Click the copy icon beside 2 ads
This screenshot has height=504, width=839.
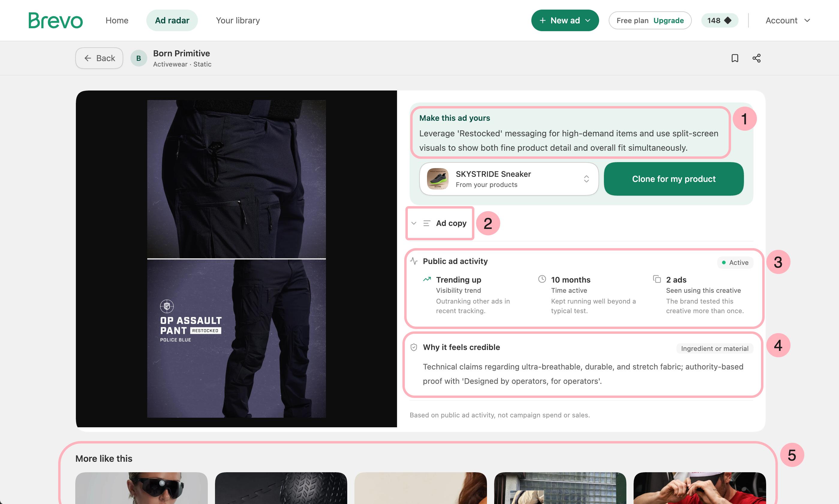(657, 279)
